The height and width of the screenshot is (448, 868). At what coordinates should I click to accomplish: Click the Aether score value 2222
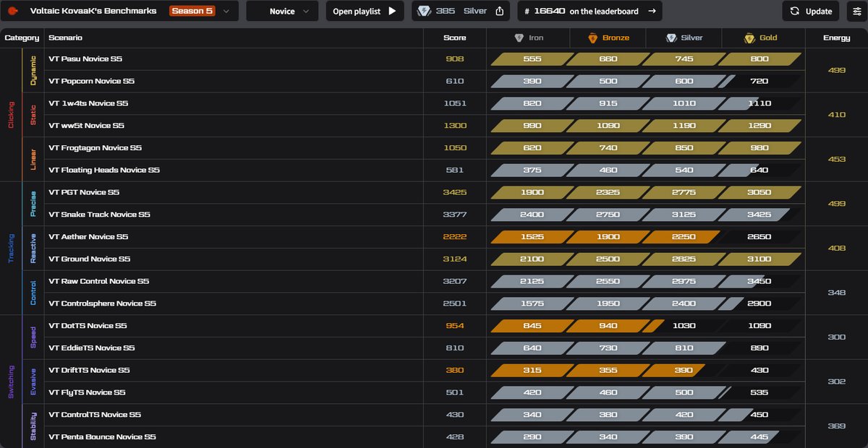(x=455, y=237)
